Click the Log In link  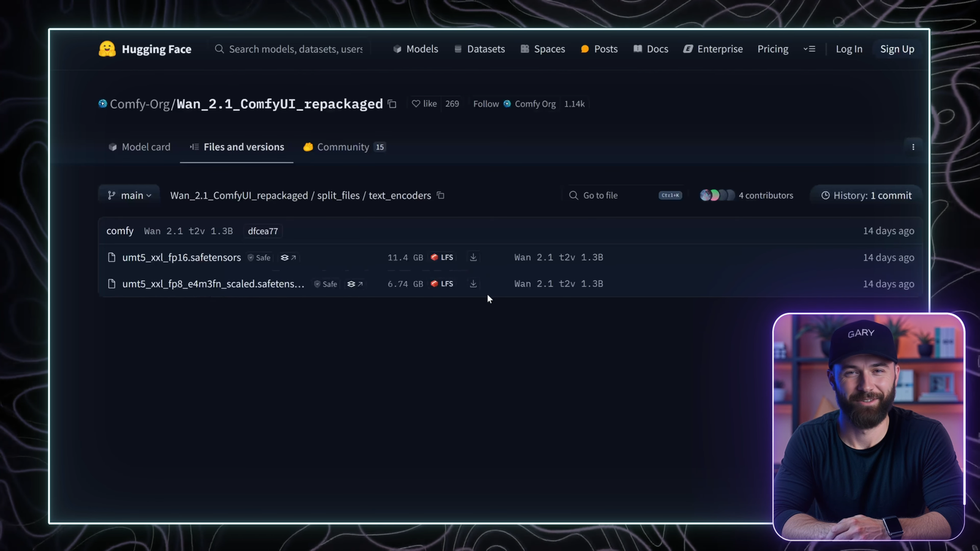point(849,49)
